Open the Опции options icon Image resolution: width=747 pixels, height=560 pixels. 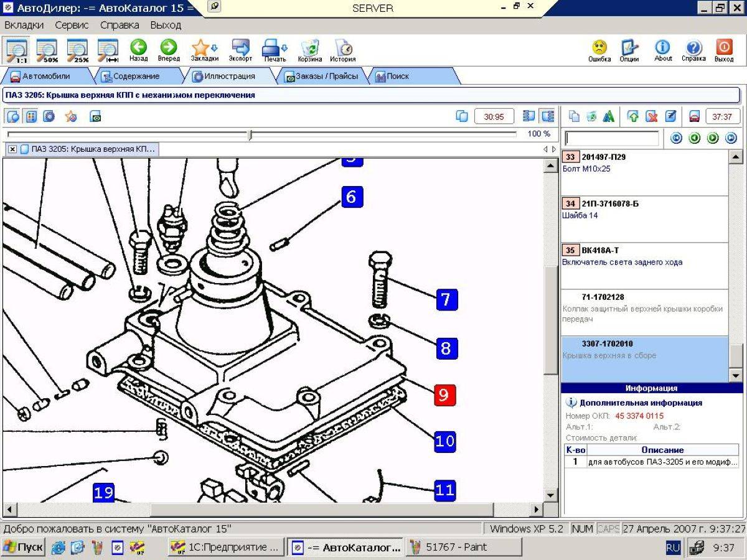click(629, 50)
